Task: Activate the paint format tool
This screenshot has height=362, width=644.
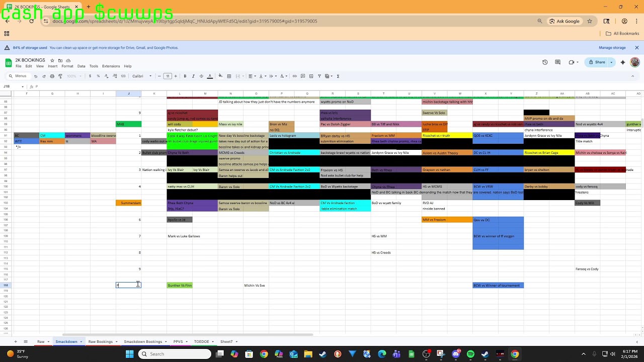Action: [x=60, y=76]
